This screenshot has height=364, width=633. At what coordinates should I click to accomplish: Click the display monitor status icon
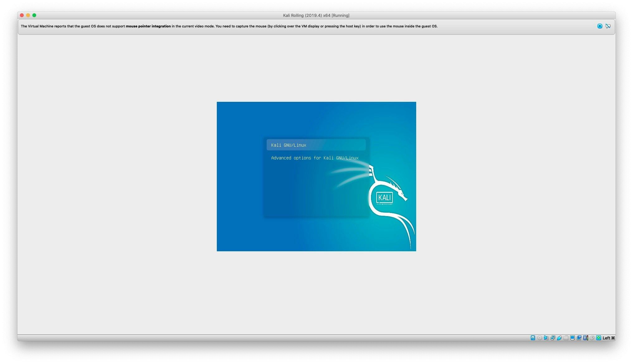click(x=572, y=338)
